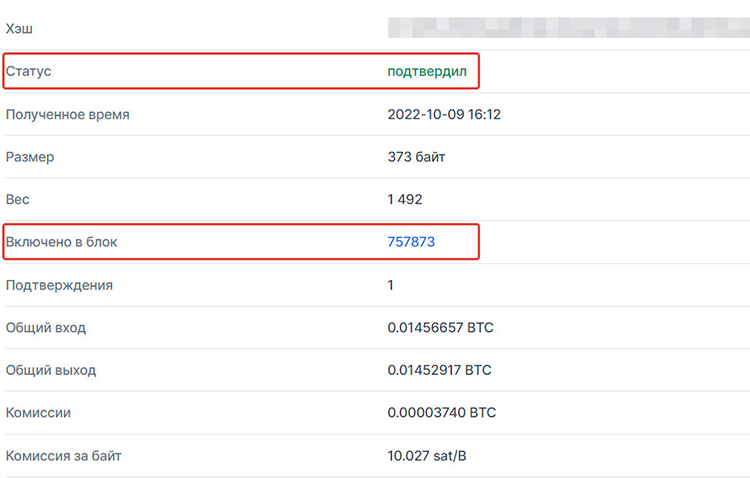
Task: Click the Общий вход label
Action: click(x=46, y=328)
